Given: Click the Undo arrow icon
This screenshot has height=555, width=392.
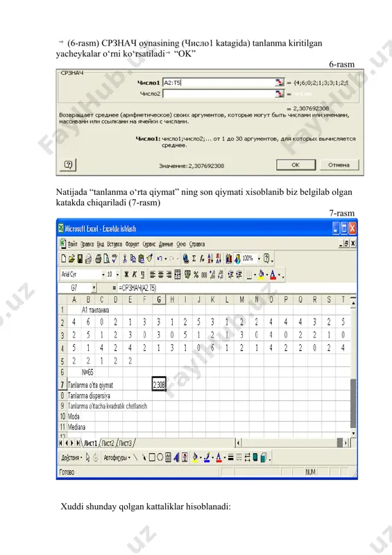Looking at the screenshot, I should [160, 259].
